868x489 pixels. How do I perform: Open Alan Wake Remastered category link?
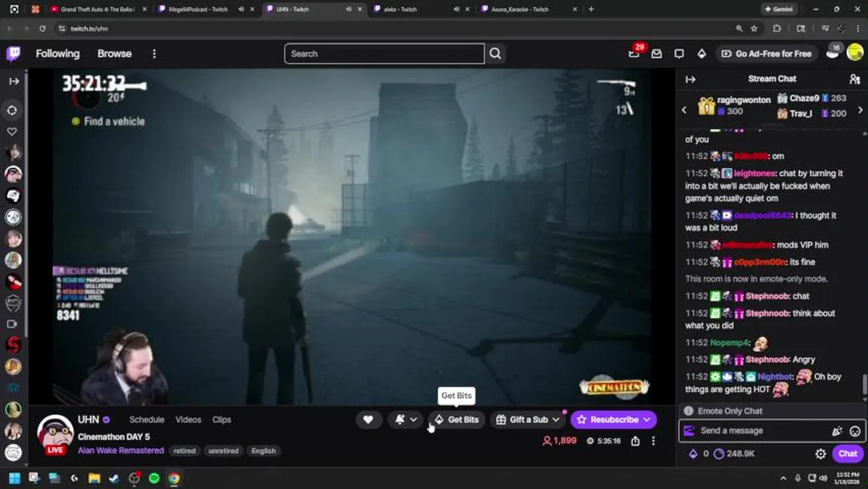(121, 450)
